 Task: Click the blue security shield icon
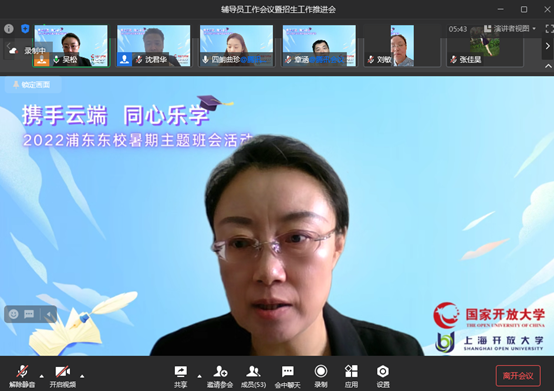point(25,29)
